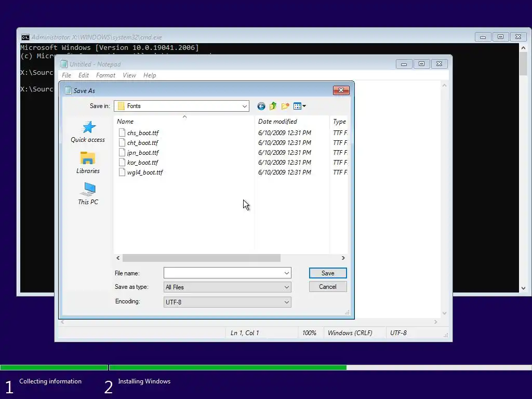Image resolution: width=532 pixels, height=399 pixels.
Task: Sort by Name column header
Action: pos(184,122)
